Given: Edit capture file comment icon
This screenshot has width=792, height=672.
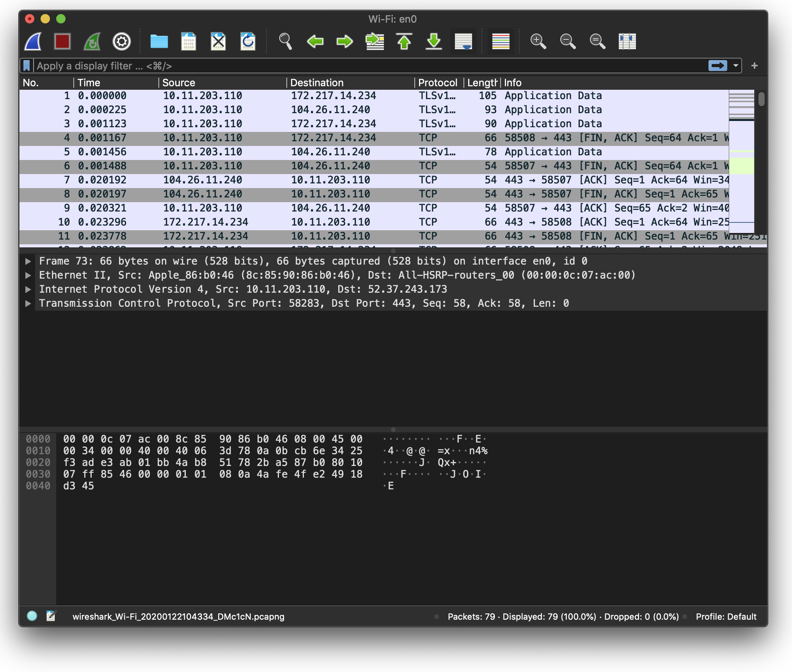Looking at the screenshot, I should coord(51,616).
